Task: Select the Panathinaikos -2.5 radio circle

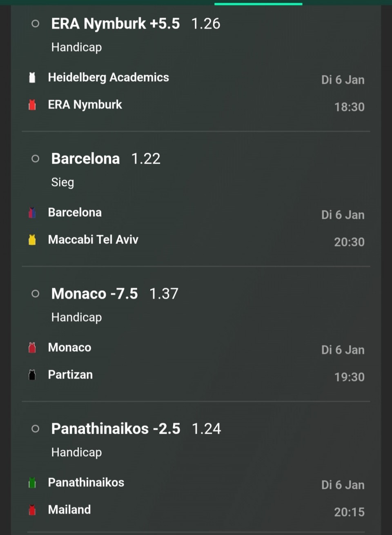Action: point(36,428)
